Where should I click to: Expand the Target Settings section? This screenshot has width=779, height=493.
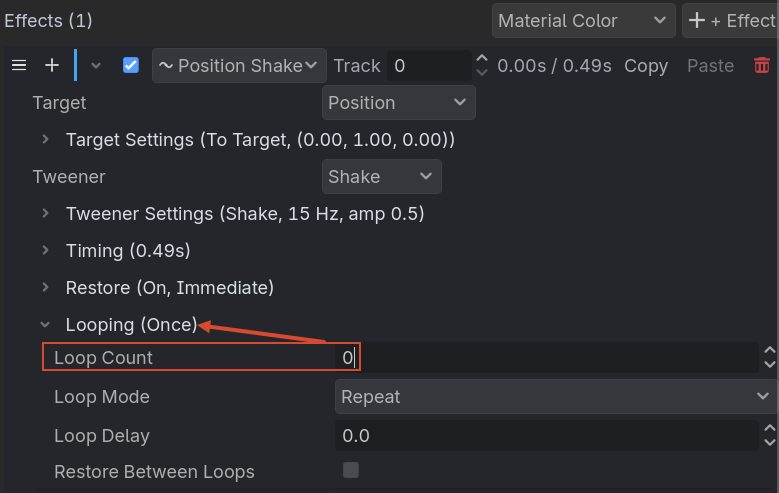(x=45, y=140)
